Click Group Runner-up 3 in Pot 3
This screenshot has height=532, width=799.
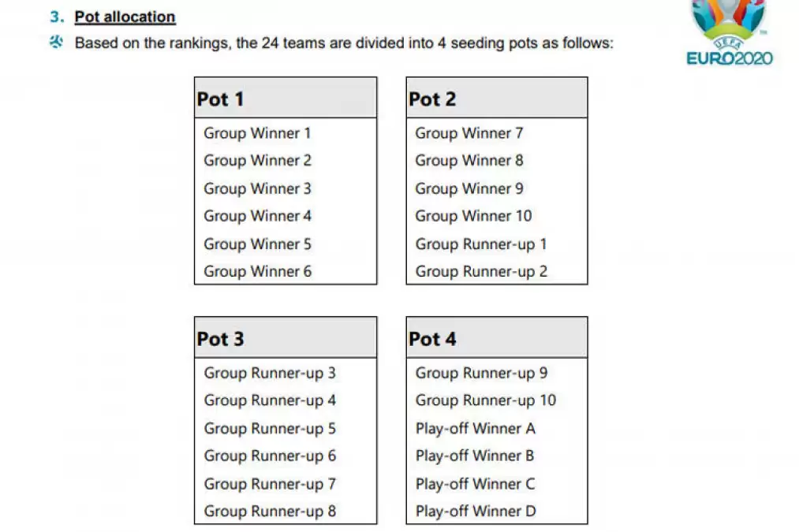pyautogui.click(x=270, y=373)
